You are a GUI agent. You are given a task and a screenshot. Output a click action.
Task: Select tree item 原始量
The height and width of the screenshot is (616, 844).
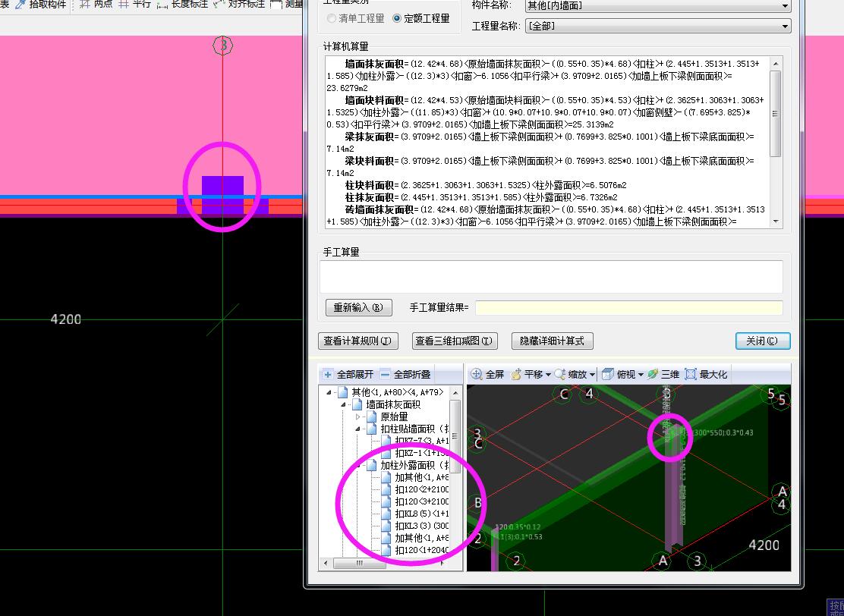[394, 417]
